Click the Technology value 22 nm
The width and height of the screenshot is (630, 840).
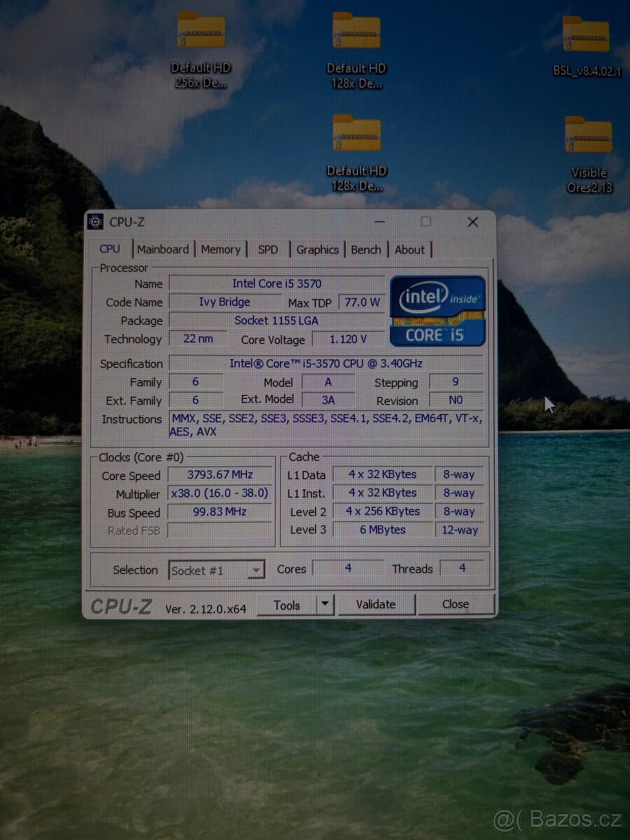(198, 339)
